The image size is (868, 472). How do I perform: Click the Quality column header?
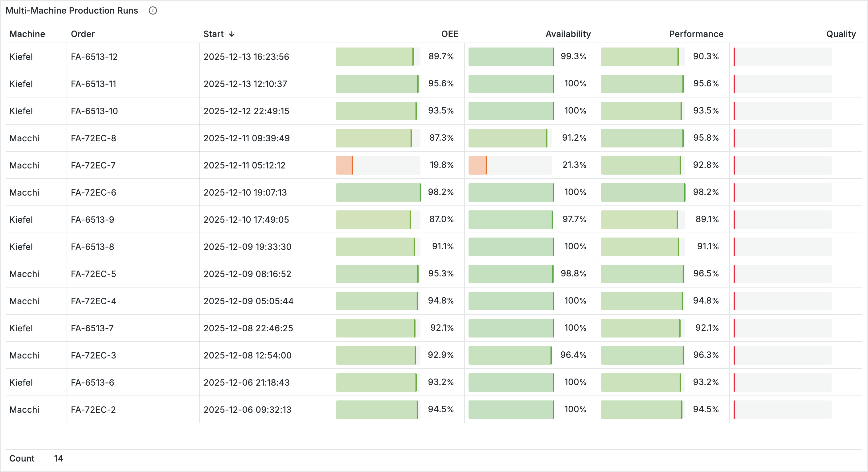coord(841,34)
